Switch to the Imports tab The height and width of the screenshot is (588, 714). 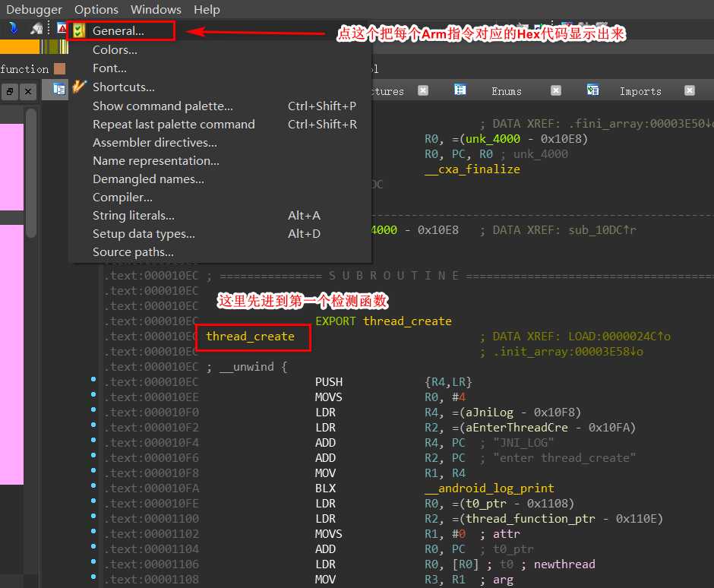[640, 91]
